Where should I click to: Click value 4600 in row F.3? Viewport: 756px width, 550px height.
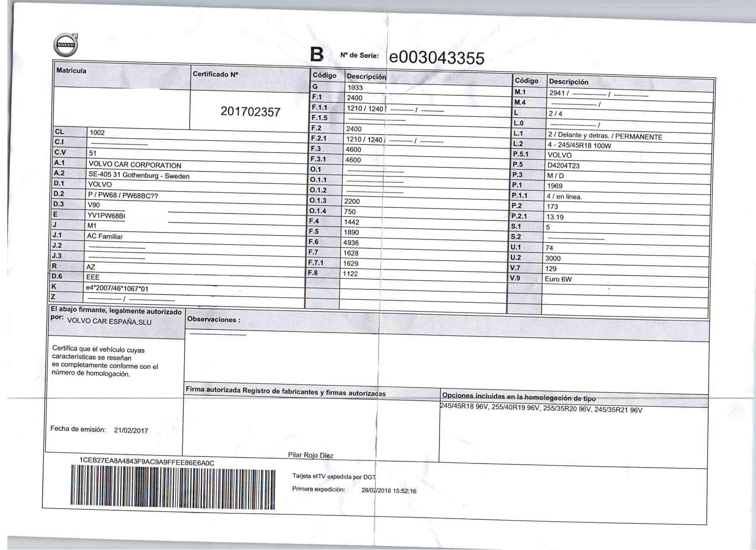pos(353,150)
